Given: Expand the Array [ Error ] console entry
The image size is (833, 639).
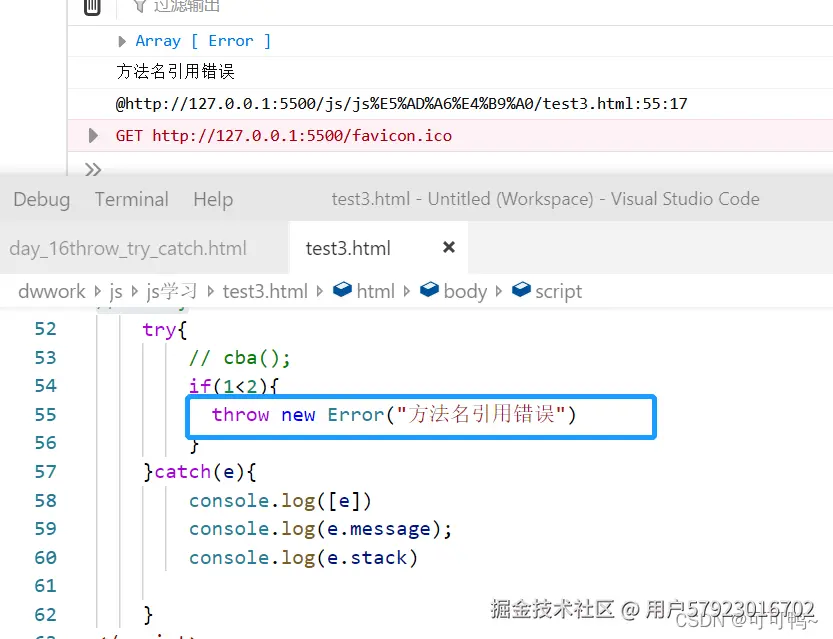Looking at the screenshot, I should 122,41.
